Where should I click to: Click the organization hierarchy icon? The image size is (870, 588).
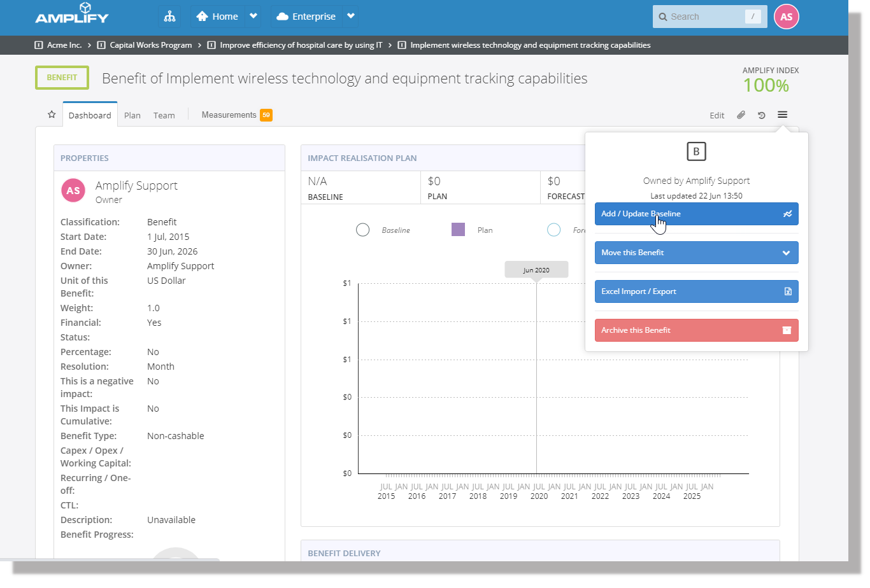[x=169, y=17]
